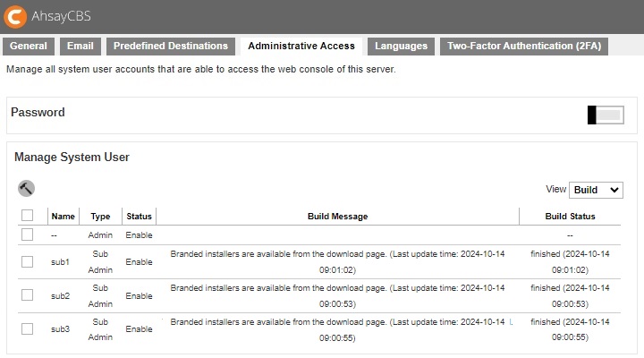Open Two-Factor Authentication (2FA) tab
This screenshot has height=358, width=644.
pos(523,47)
